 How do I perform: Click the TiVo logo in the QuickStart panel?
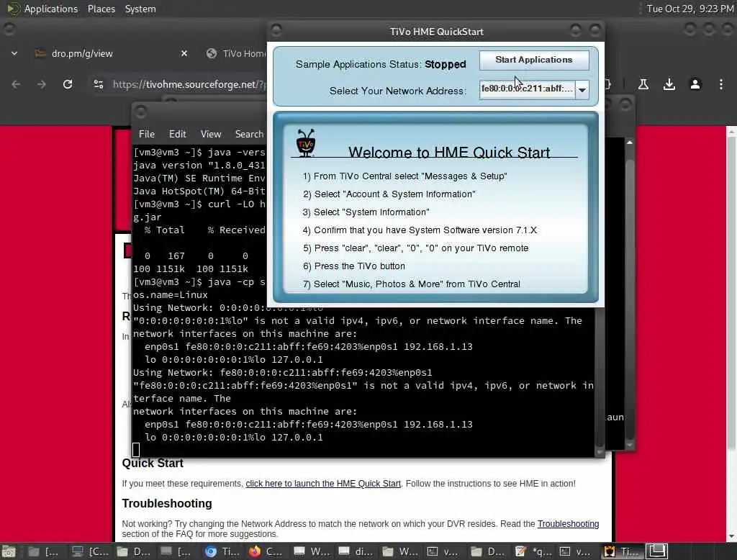[305, 143]
